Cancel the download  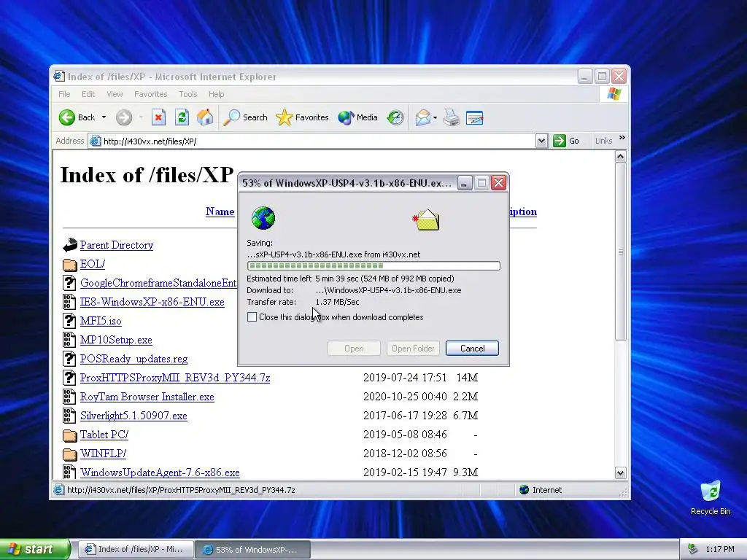pyautogui.click(x=472, y=348)
